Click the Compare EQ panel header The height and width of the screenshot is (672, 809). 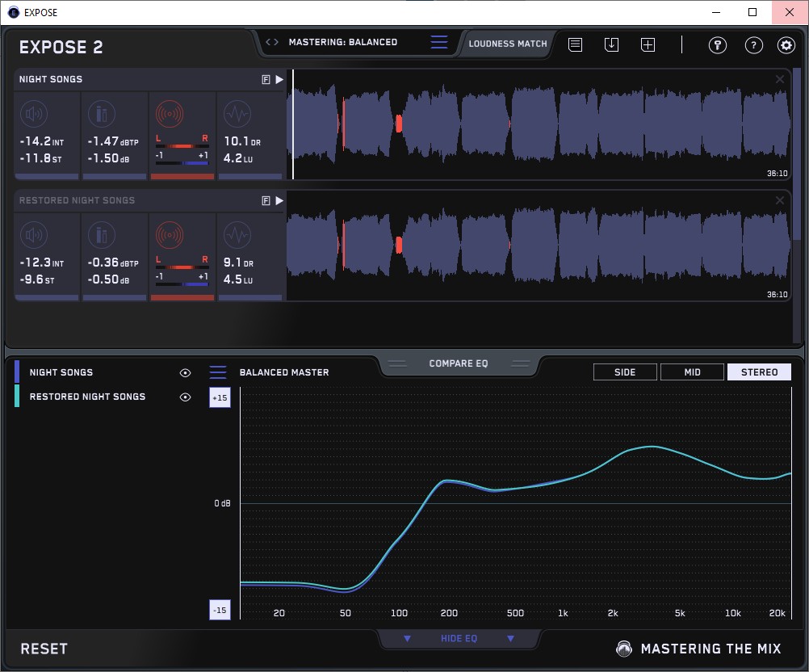pos(458,363)
